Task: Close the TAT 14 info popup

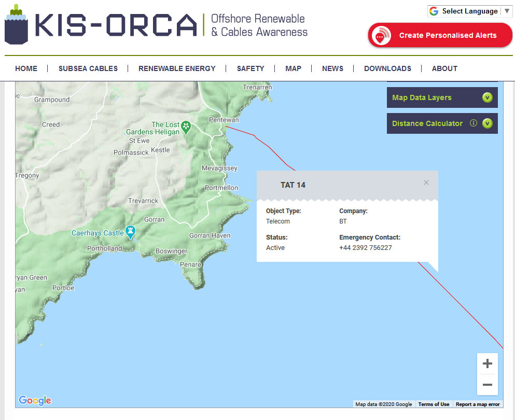Action: click(x=426, y=183)
